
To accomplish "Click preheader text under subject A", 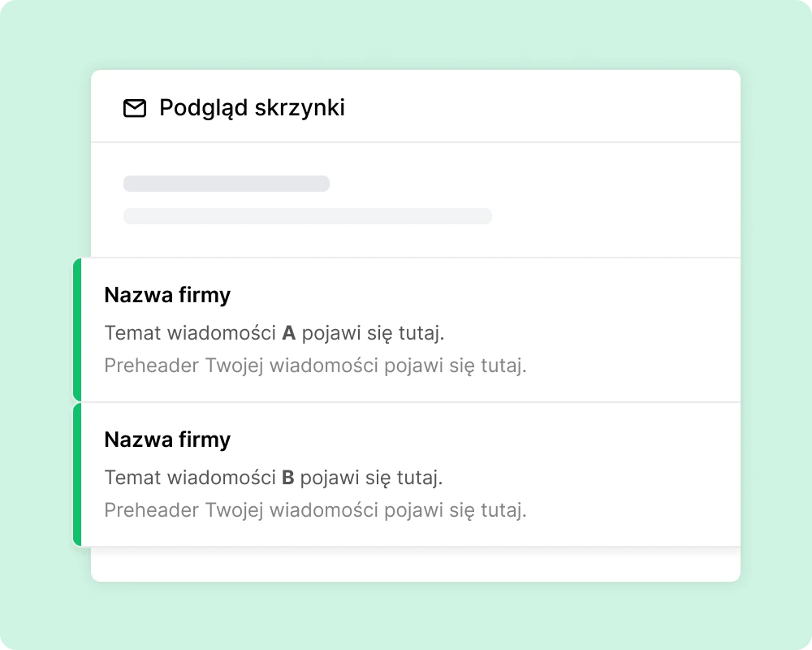I will 315,366.
